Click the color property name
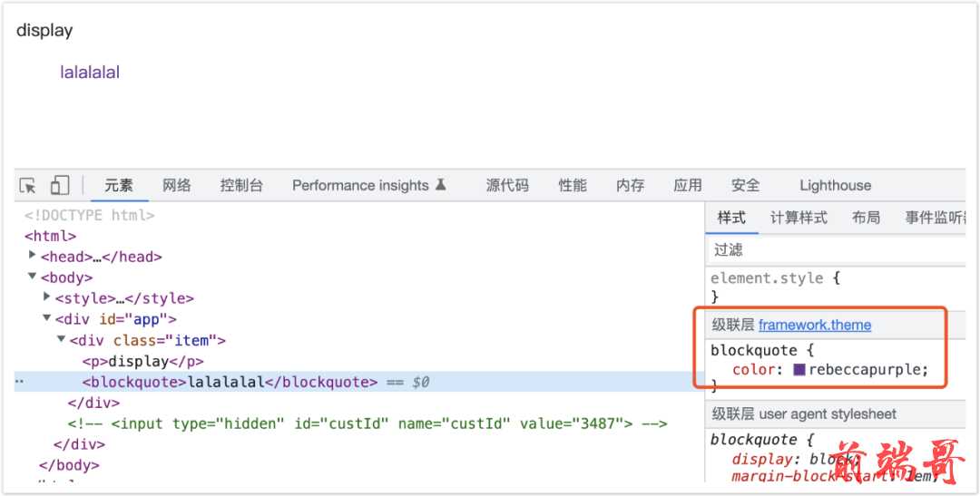Screen dimensions: 980x496 (x=754, y=369)
